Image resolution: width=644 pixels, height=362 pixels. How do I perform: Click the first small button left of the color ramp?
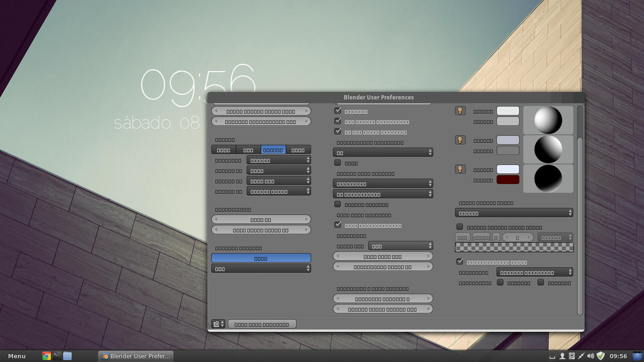point(462,238)
